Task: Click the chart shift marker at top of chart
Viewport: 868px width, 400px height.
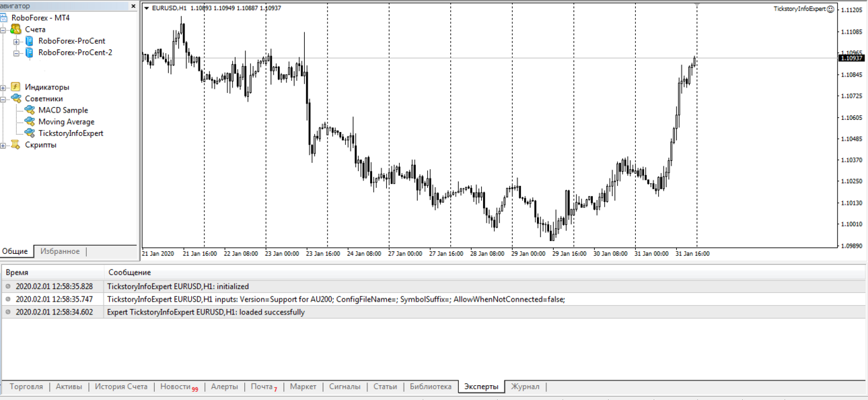Action: (x=696, y=5)
